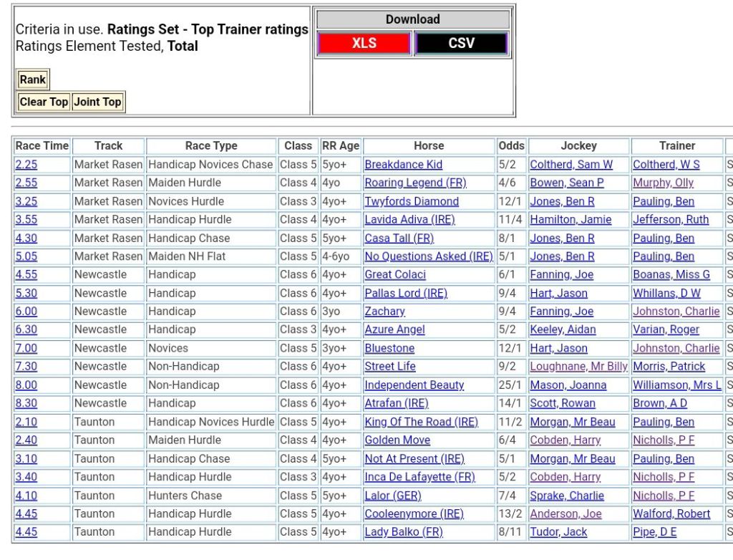Viewport: 733px width, 560px height.
Task: Select horse Azure Angel
Action: (x=394, y=329)
